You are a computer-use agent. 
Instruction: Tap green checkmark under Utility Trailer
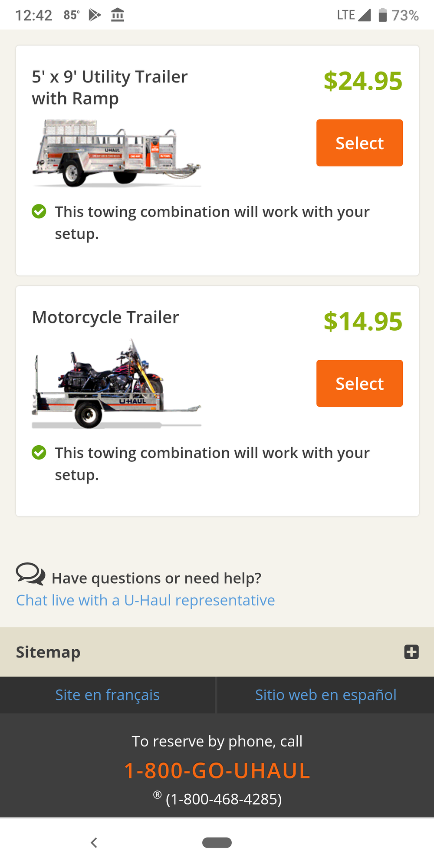39,212
